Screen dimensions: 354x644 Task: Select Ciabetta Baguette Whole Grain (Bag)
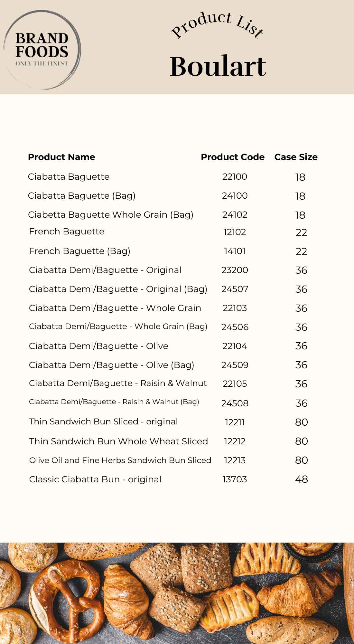point(110,215)
